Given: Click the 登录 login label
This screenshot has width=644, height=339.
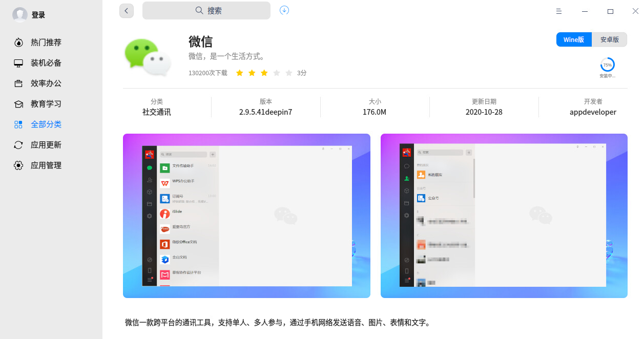Looking at the screenshot, I should [38, 15].
